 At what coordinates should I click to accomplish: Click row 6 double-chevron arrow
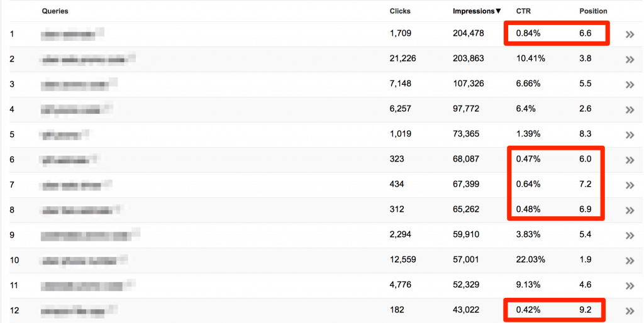pos(630,160)
